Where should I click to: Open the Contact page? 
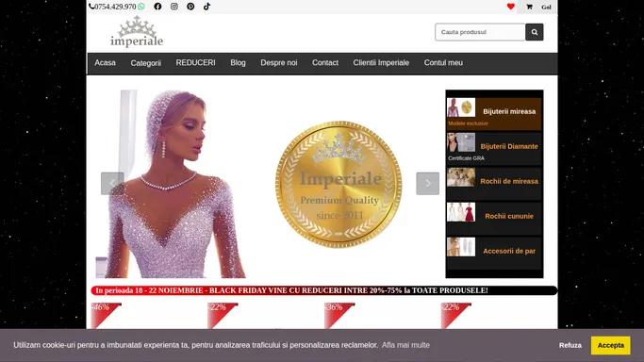click(325, 63)
